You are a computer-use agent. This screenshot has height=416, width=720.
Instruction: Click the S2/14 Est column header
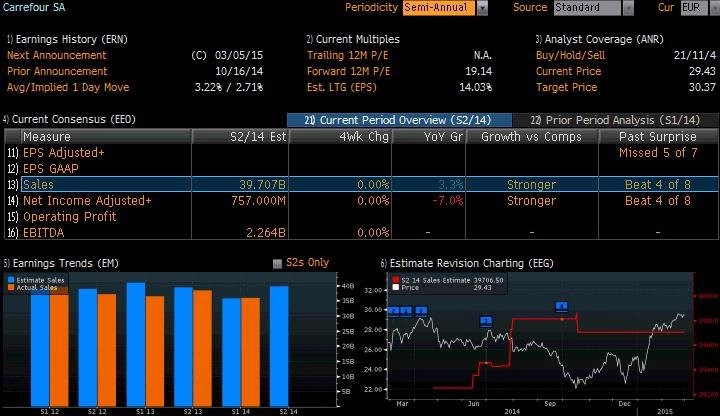point(240,137)
